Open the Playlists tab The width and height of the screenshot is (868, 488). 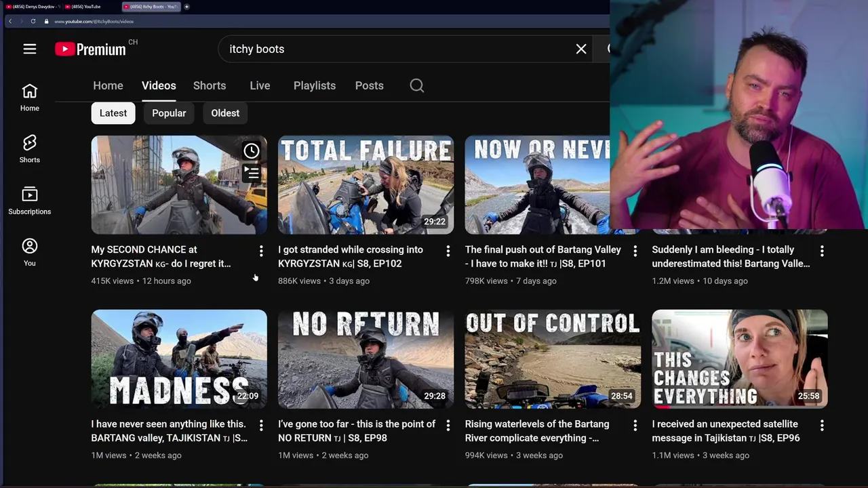[x=315, y=85]
